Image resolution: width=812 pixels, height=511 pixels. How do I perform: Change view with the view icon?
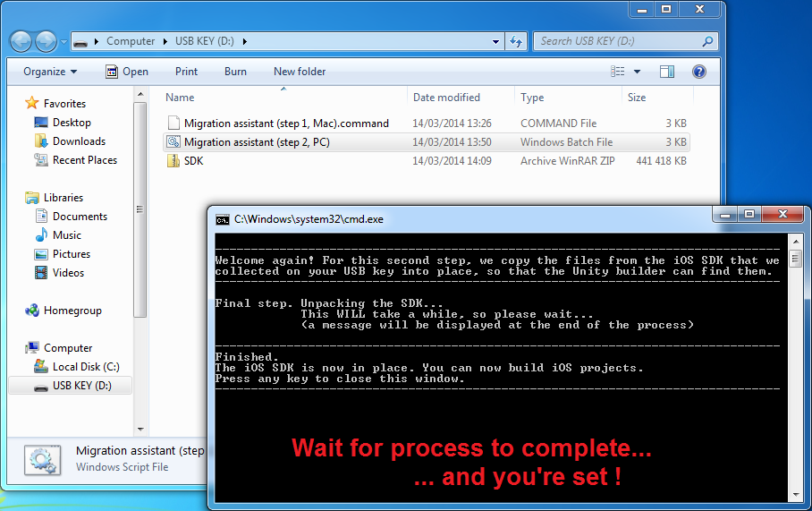tap(617, 72)
